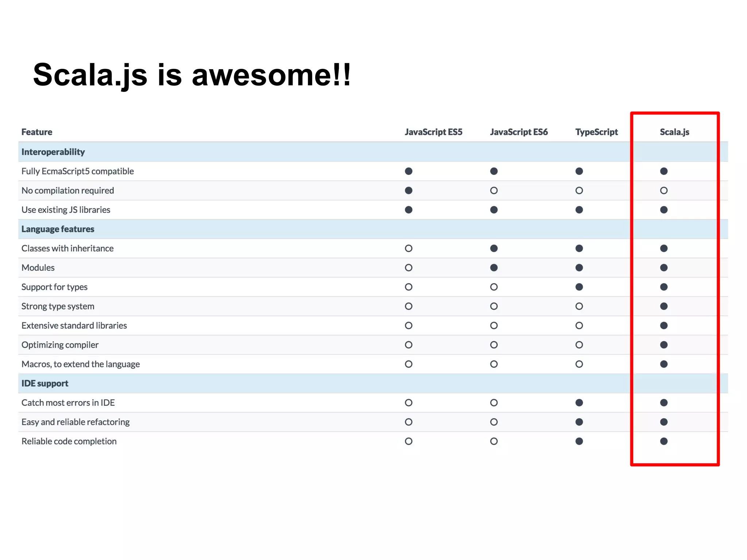Select the JavaScript ES5 column header
747x560 pixels.
pyautogui.click(x=433, y=132)
